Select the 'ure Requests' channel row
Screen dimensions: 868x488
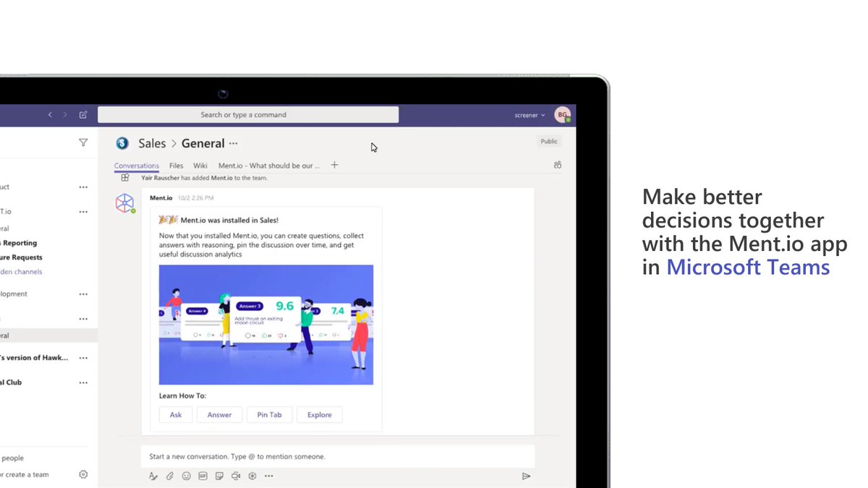click(48, 257)
